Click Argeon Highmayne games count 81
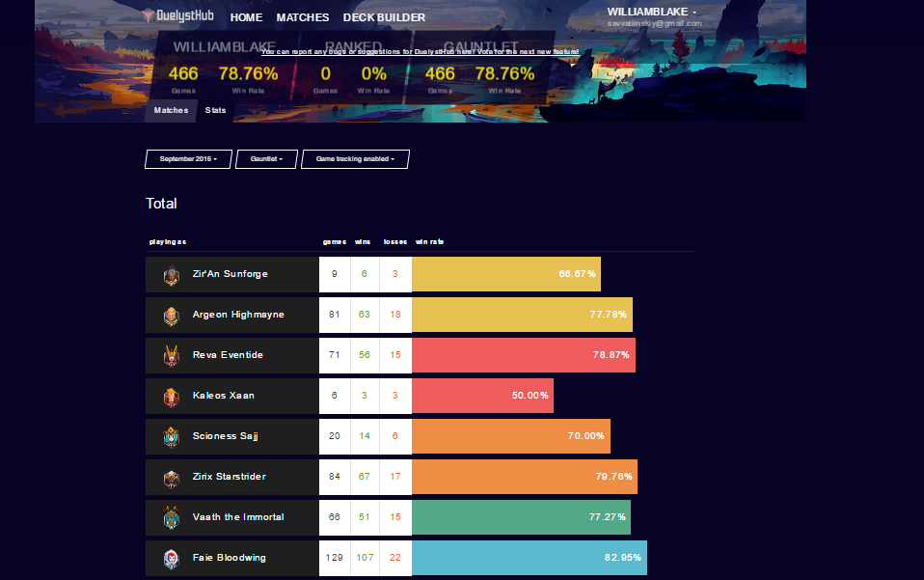This screenshot has height=580, width=924. 335,315
